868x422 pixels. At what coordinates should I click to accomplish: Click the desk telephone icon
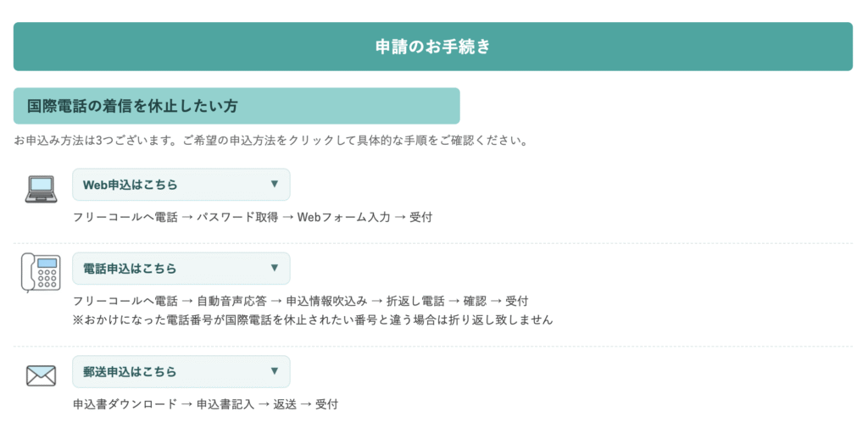pos(40,273)
